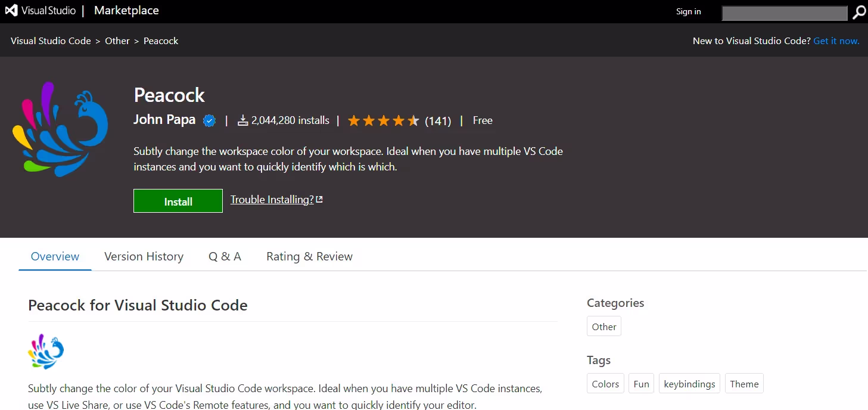Image resolution: width=868 pixels, height=410 pixels.
Task: Click the search magnifier icon
Action: point(859,13)
